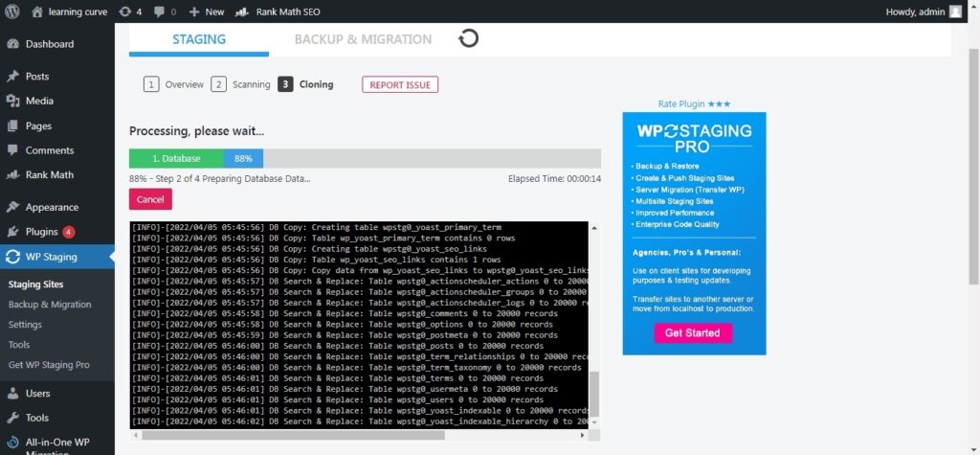Cancel the cloning process
The image size is (980, 455).
click(x=150, y=199)
